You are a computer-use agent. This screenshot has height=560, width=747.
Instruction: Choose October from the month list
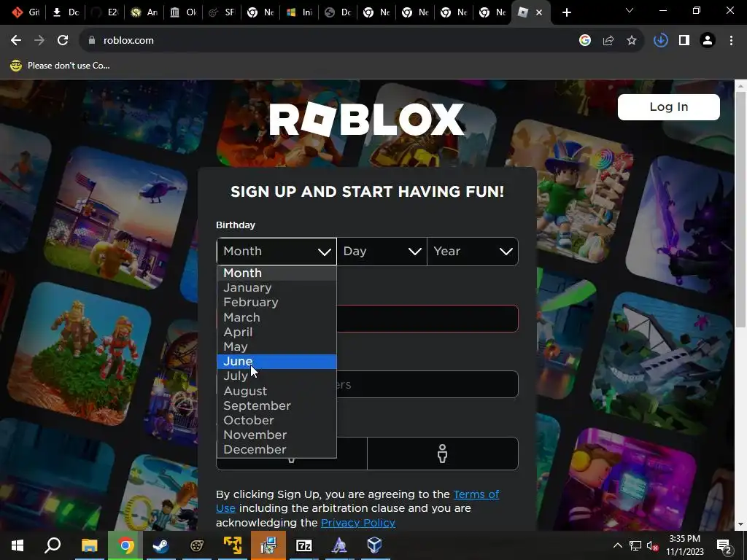click(276, 421)
